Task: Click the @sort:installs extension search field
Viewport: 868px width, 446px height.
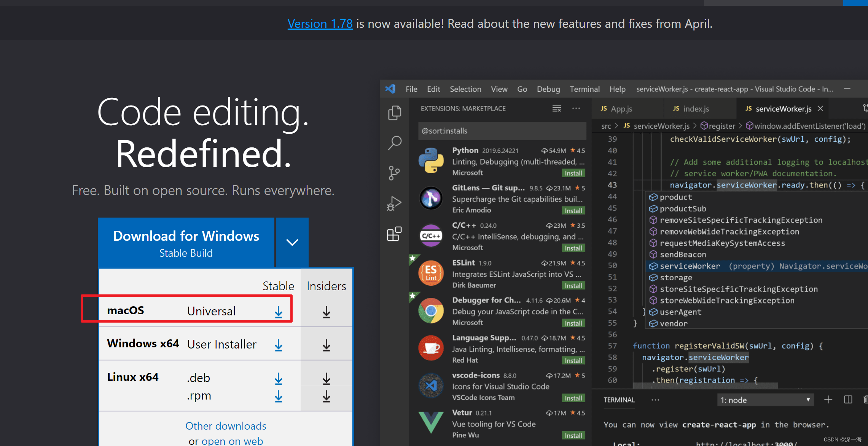Action: coord(502,131)
